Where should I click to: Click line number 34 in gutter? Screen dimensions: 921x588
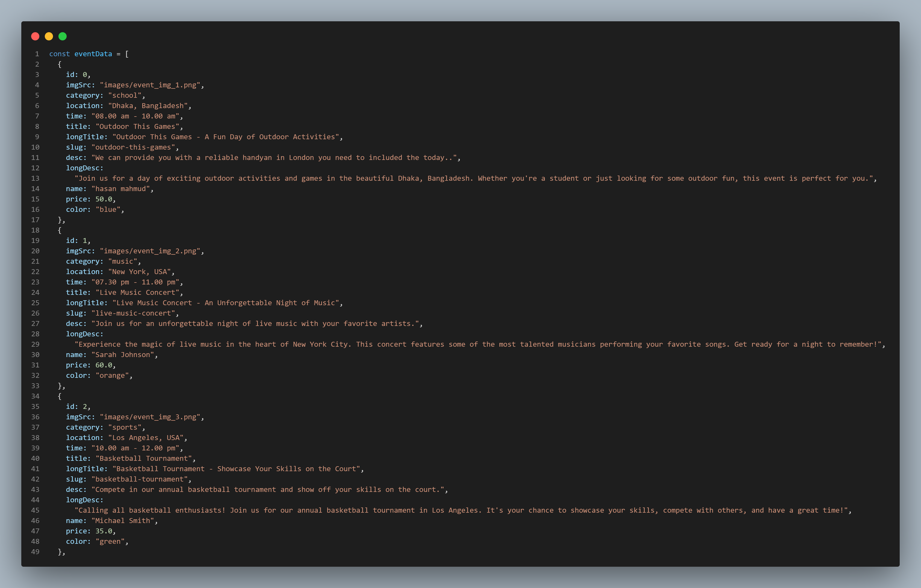(x=35, y=396)
